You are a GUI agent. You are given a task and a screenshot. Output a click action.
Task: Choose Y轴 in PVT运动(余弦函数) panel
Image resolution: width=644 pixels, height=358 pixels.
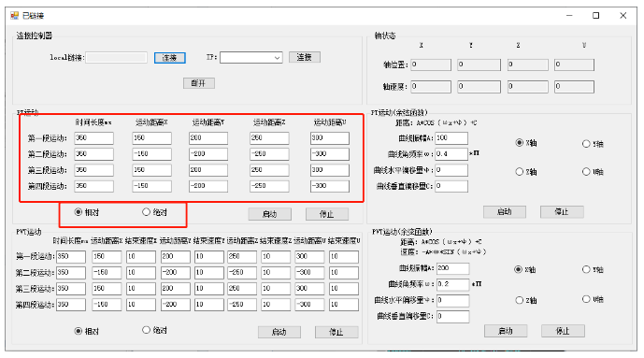pyautogui.click(x=593, y=270)
